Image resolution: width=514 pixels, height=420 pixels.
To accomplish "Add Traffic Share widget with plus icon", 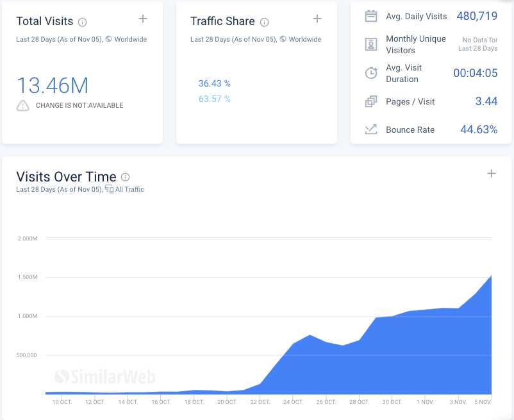I will click(x=317, y=19).
